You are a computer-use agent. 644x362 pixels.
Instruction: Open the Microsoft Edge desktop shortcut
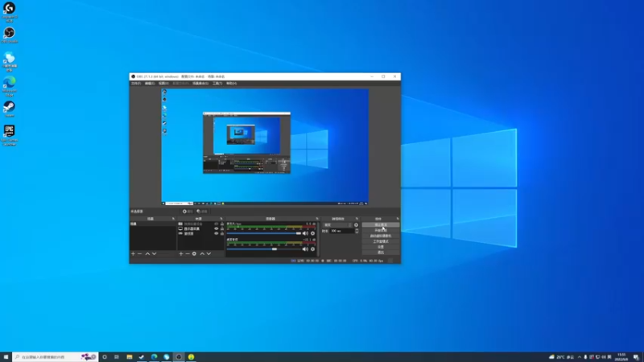tap(9, 85)
